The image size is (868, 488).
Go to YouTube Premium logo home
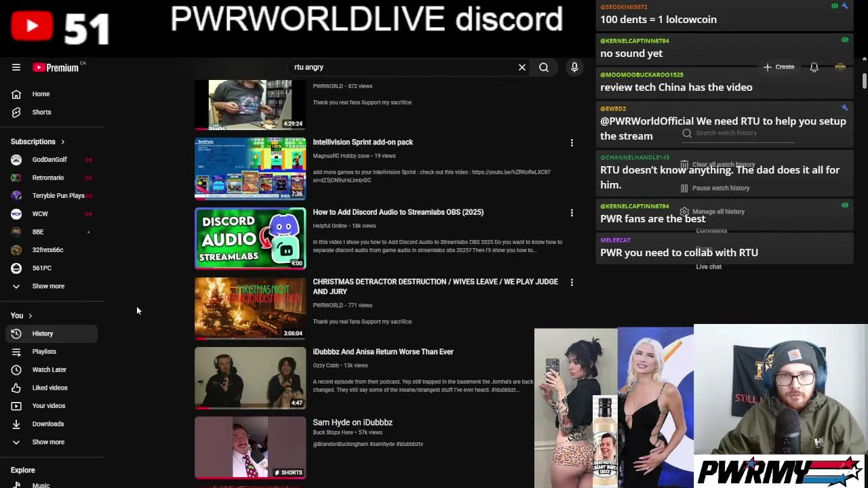coord(56,67)
